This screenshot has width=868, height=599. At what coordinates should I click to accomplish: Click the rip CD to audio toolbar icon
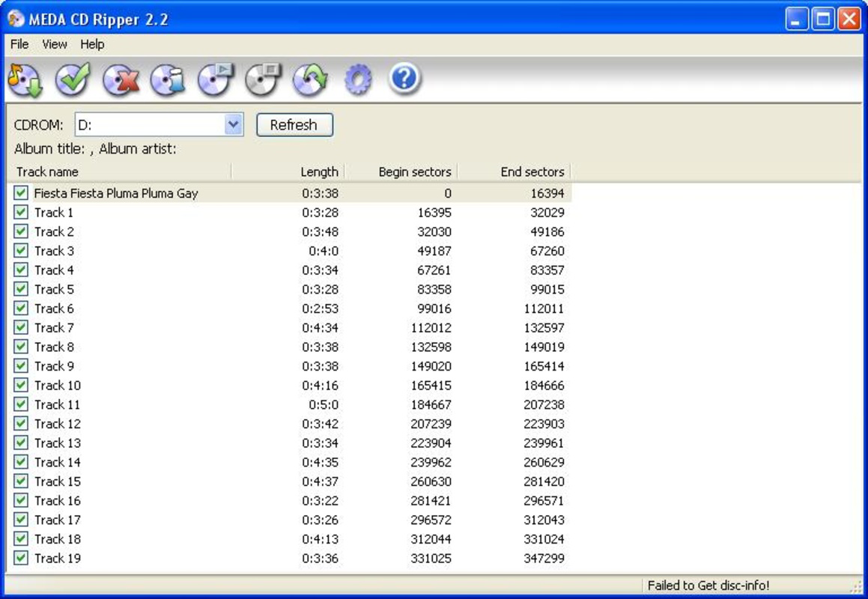[x=25, y=79]
